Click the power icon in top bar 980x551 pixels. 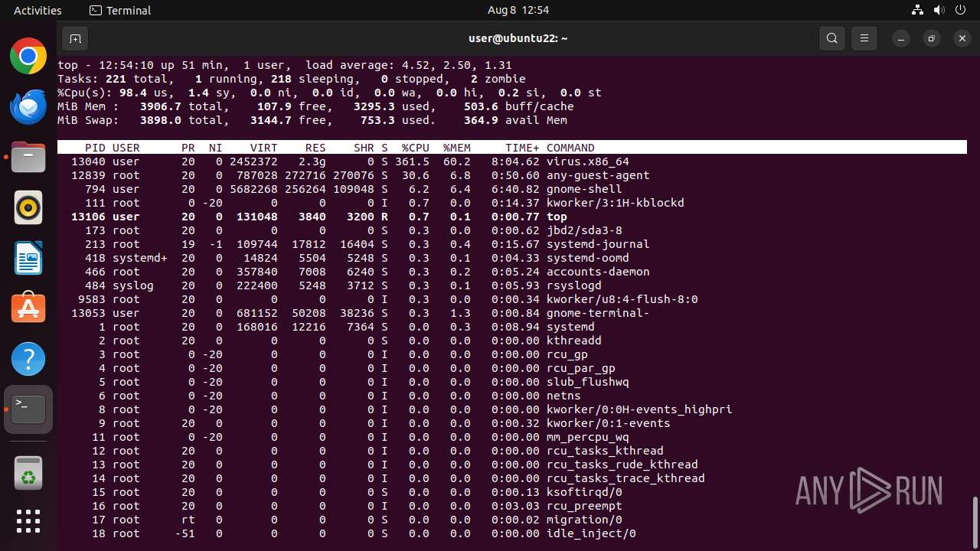(960, 11)
